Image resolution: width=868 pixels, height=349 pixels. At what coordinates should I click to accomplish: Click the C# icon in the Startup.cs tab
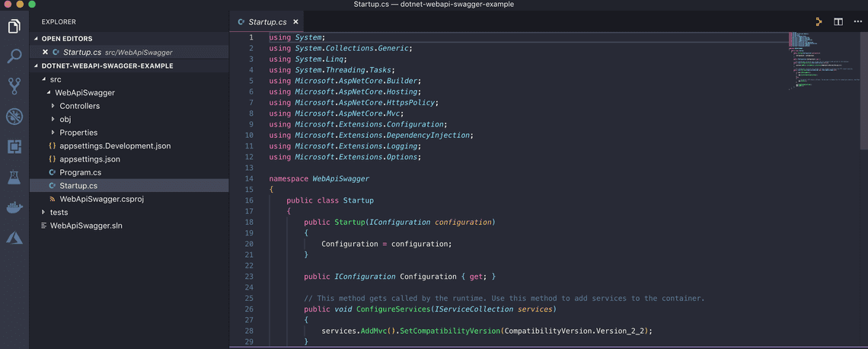(x=241, y=22)
